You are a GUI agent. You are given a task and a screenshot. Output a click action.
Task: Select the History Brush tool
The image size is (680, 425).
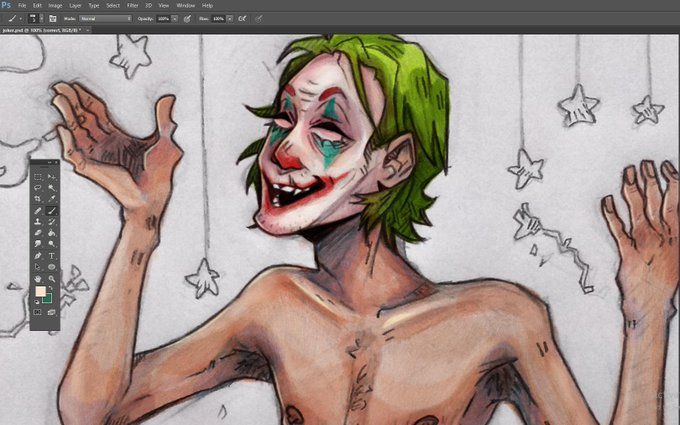[52, 222]
